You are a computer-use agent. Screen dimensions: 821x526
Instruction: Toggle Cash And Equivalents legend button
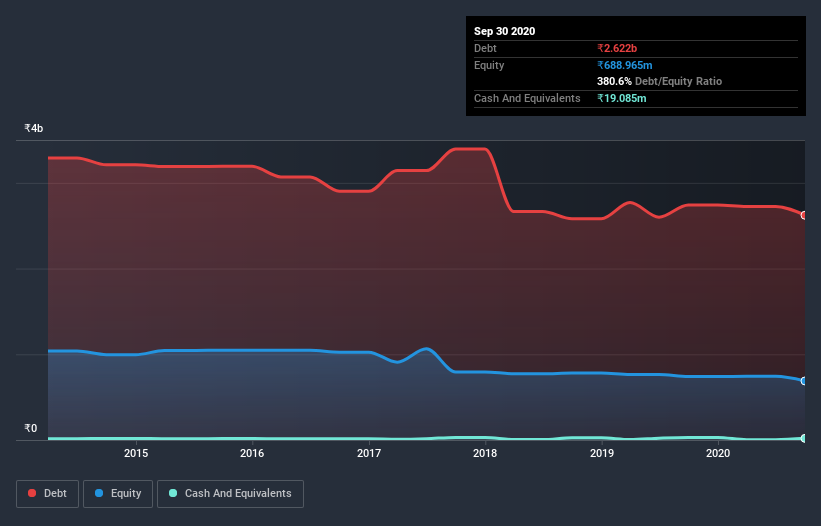point(230,494)
